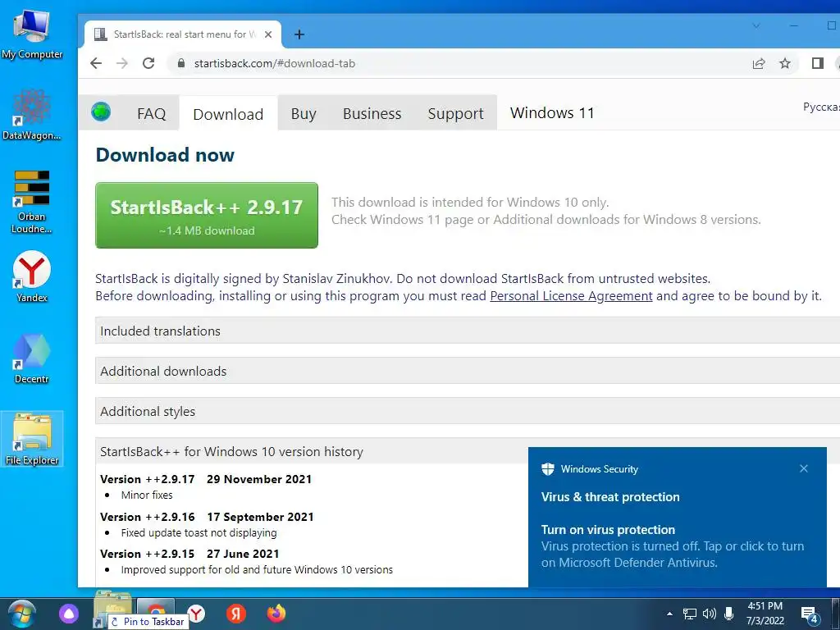Click the padlock site info icon
The width and height of the screenshot is (840, 630).
point(181,63)
